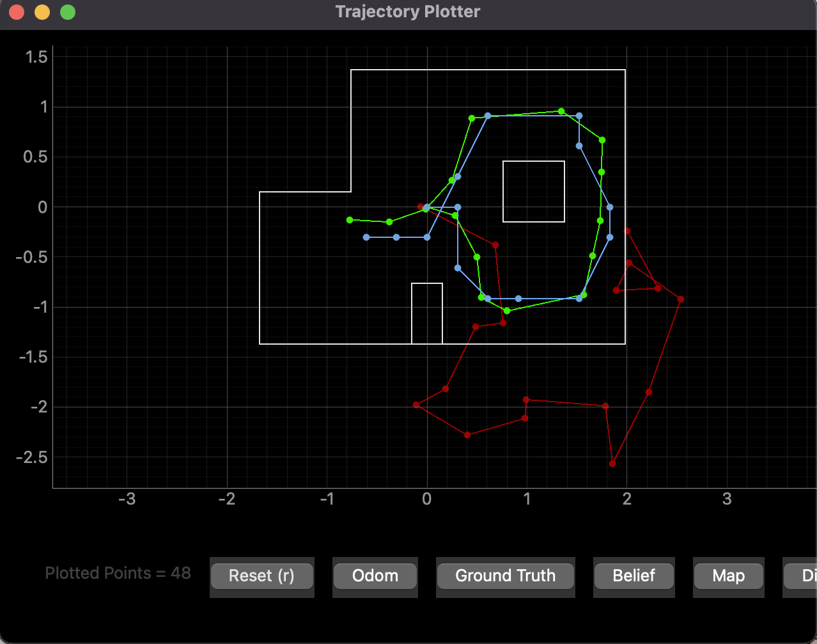817x644 pixels.
Task: Click the 1 tick on y-axis
Action: (x=44, y=107)
